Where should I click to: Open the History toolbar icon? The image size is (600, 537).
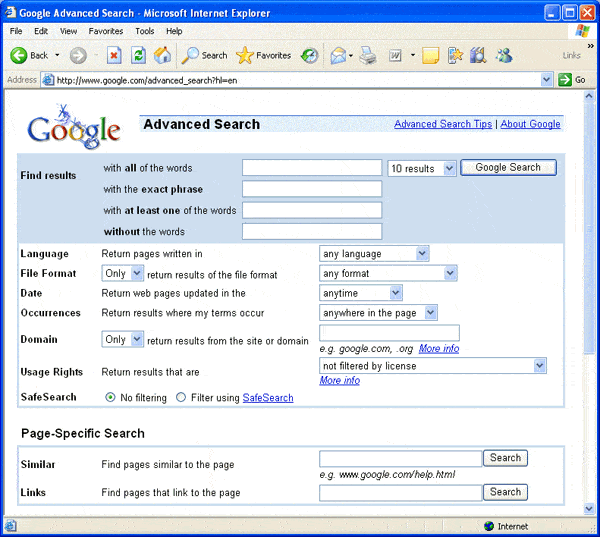[x=310, y=56]
